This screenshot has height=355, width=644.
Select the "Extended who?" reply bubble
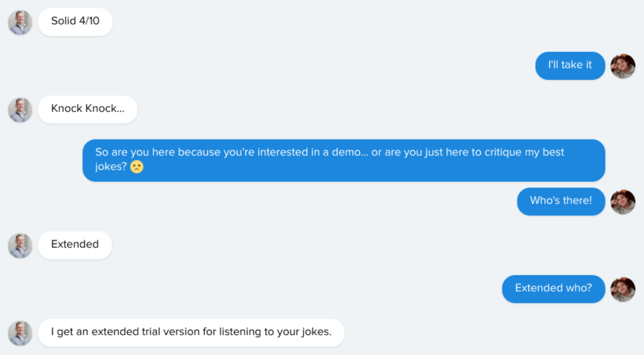click(x=554, y=289)
